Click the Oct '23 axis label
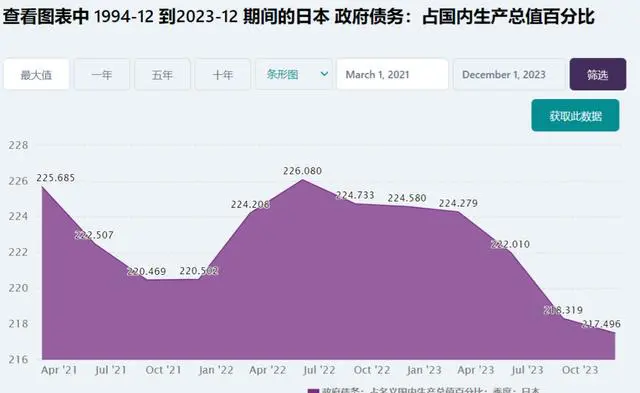Viewport: 640px width, 393px height. pyautogui.click(x=580, y=370)
